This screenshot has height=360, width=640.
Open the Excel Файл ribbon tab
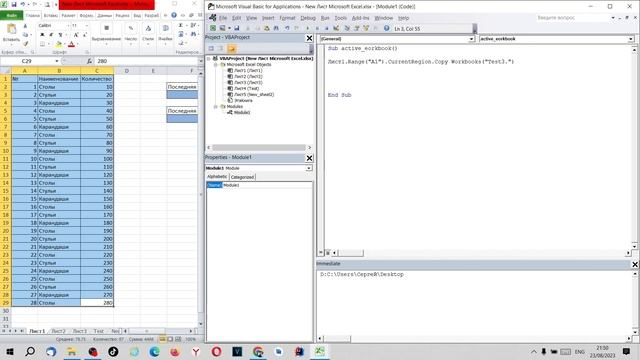pos(11,16)
